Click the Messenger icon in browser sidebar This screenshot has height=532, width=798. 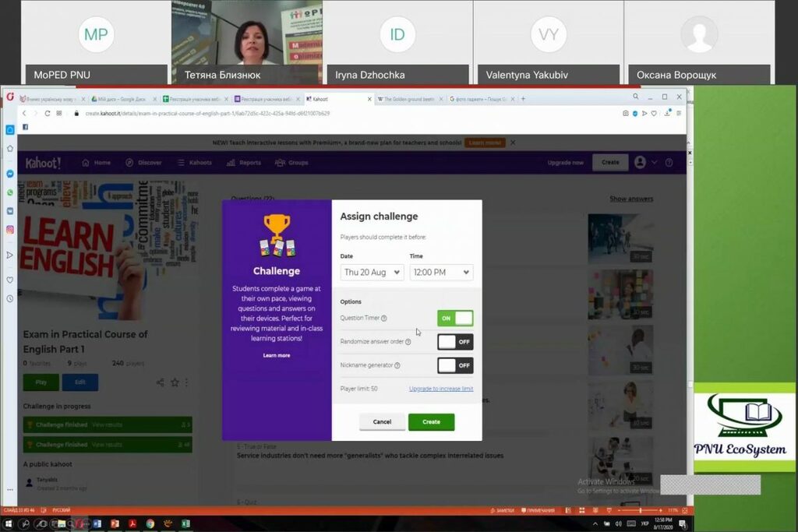click(x=10, y=173)
